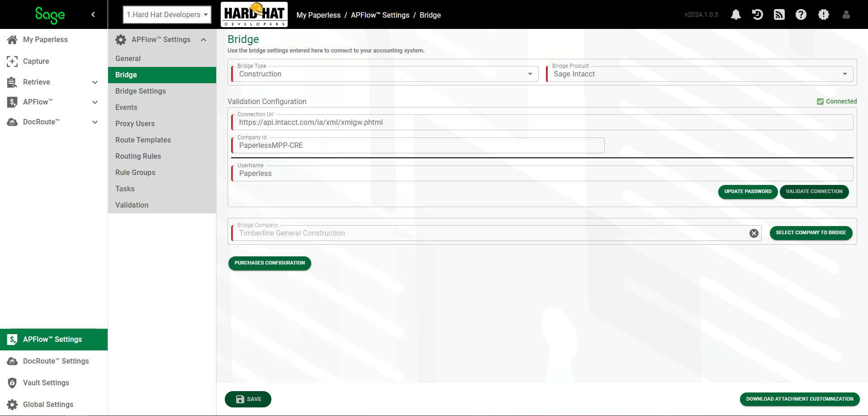Open DocRoute Settings in sidebar
The height and width of the screenshot is (416, 868).
[x=54, y=361]
